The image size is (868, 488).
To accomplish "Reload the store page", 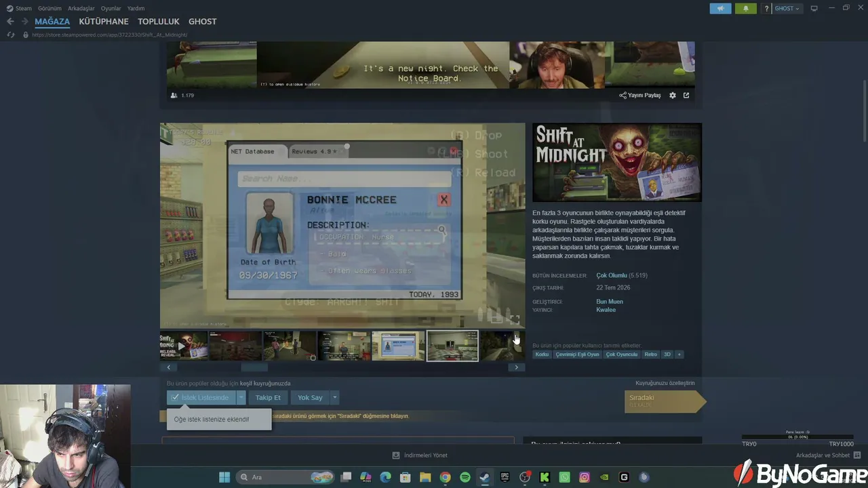I will tap(10, 35).
